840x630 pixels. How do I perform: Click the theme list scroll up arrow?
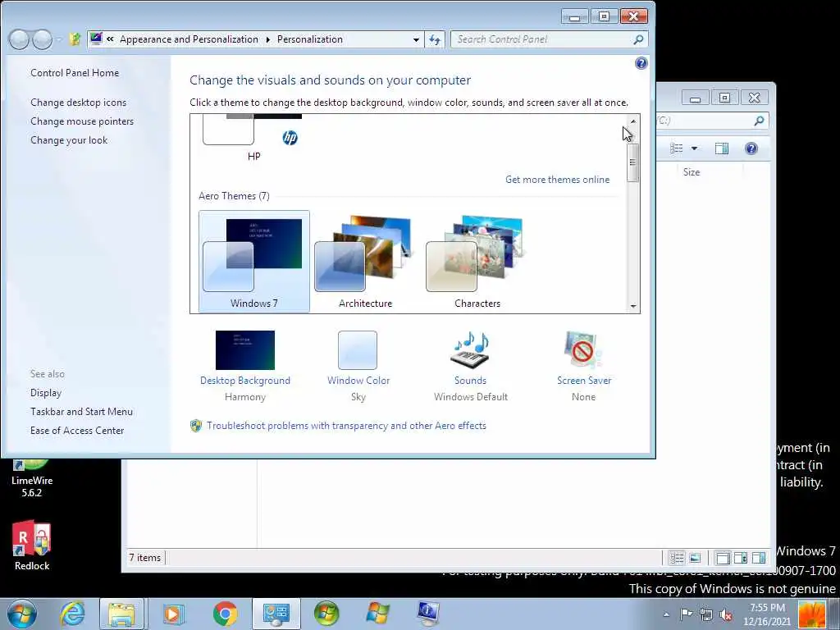coord(632,121)
